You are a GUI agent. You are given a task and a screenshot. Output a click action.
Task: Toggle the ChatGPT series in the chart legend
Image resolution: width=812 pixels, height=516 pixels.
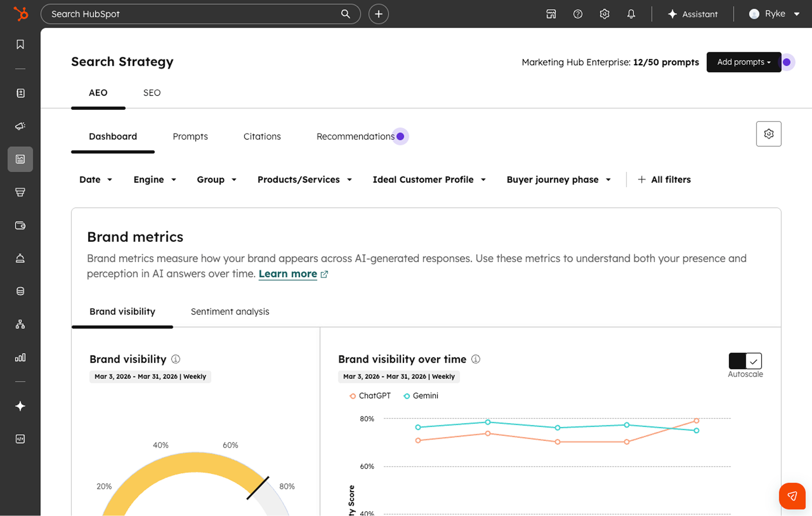pyautogui.click(x=370, y=395)
